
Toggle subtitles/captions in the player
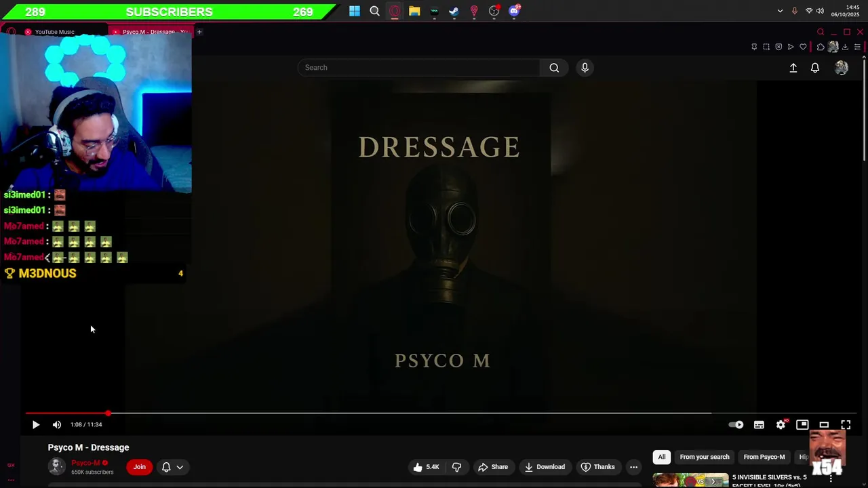759,425
